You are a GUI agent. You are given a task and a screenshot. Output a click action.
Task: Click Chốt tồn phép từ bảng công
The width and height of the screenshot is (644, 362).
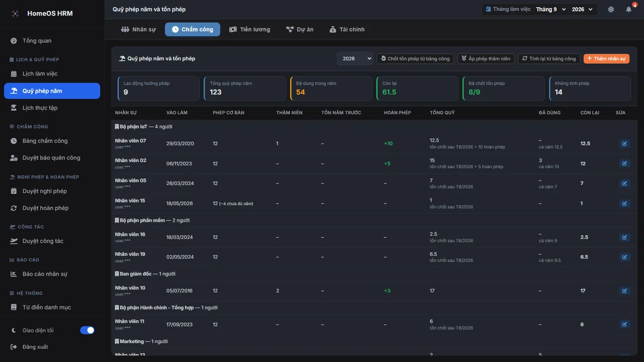(415, 59)
